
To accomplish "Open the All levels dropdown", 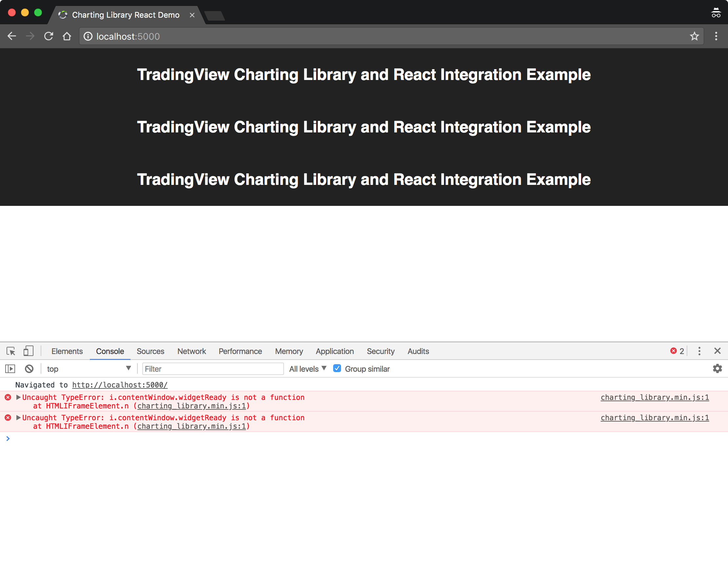I will coord(308,369).
